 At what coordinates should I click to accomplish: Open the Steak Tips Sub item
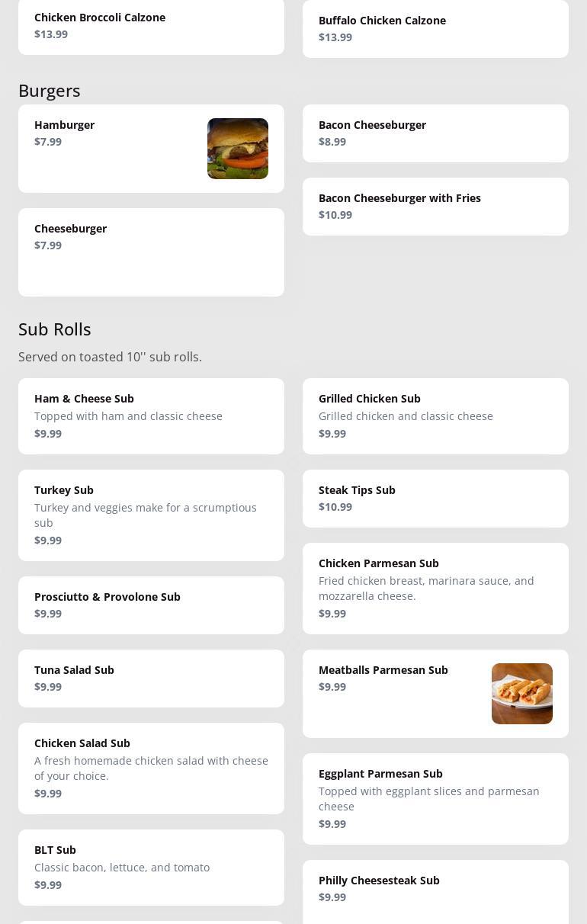tap(435, 499)
